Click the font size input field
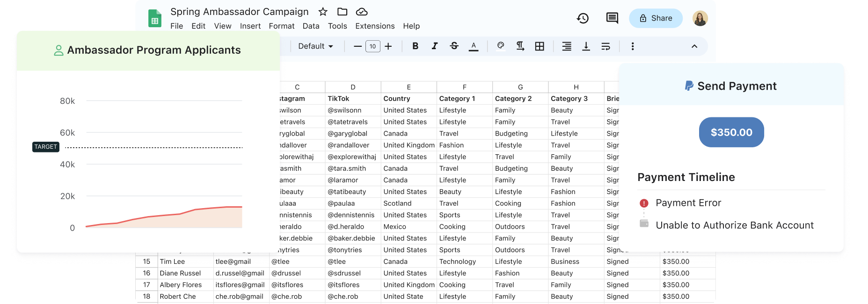 coord(372,46)
